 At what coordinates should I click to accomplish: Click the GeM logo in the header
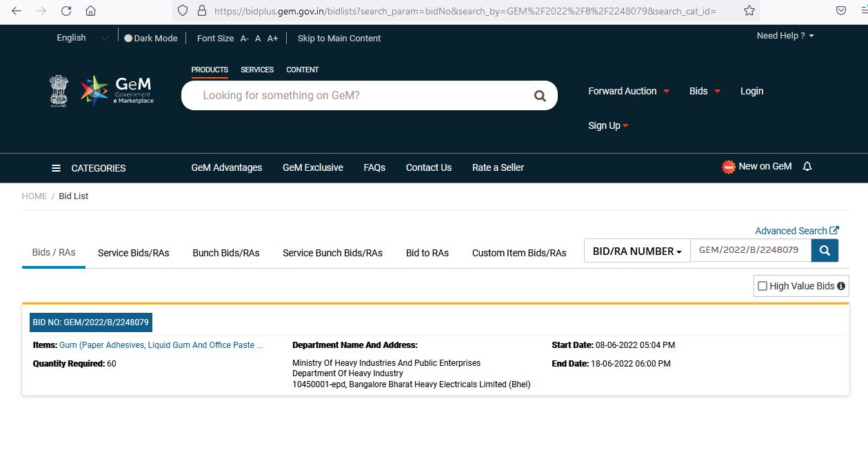[x=117, y=91]
